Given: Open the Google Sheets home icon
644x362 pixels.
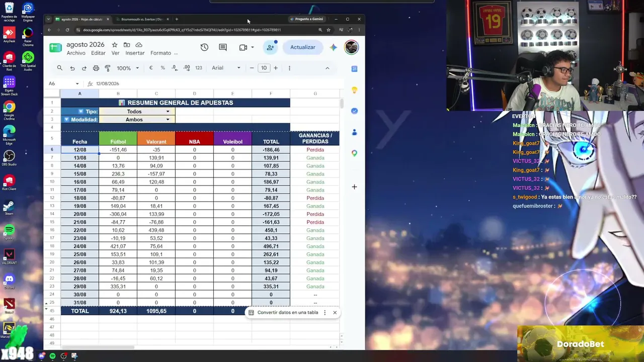Looking at the screenshot, I should click(55, 48).
